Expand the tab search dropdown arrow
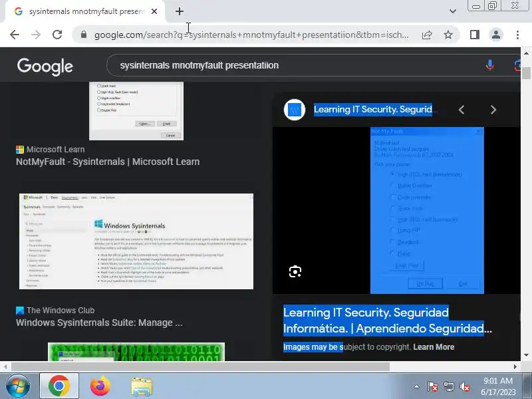 453,11
